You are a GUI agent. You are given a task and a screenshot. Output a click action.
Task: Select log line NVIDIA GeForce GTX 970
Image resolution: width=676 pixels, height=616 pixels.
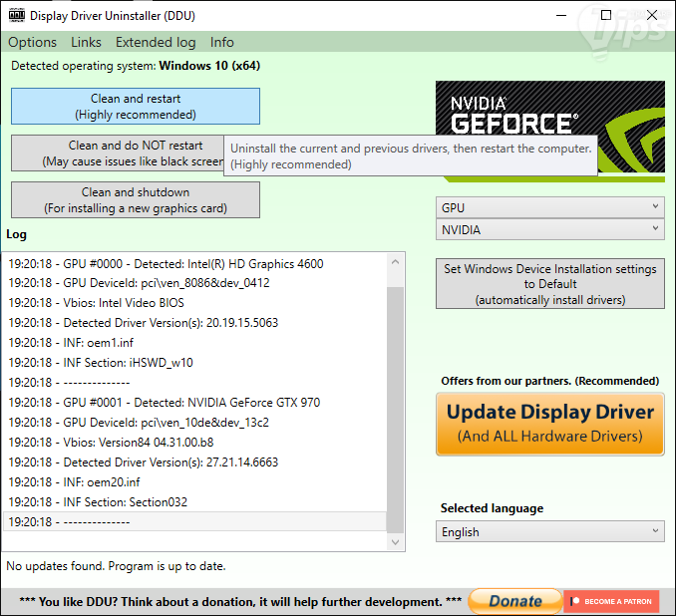194,402
